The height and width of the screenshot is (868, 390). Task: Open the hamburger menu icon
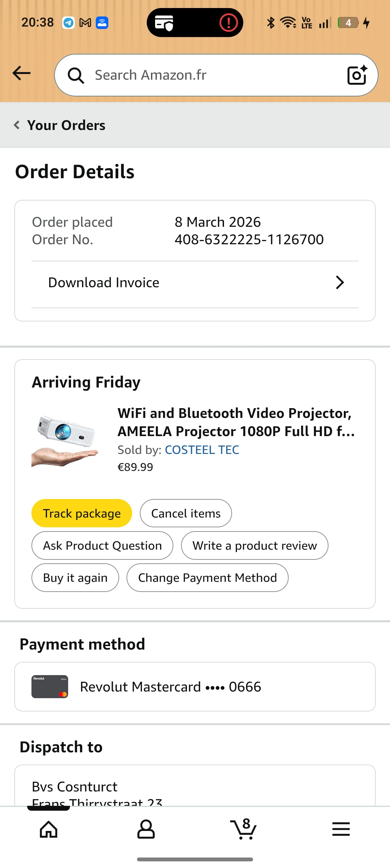(x=341, y=829)
